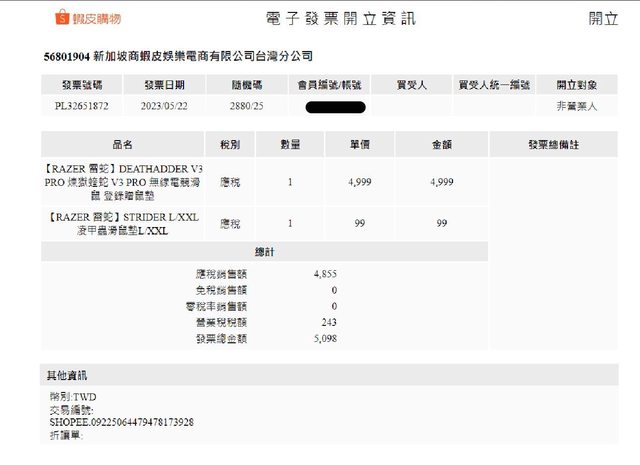Click the 電子發票開立資訊 page title
This screenshot has height=465, width=640.
click(340, 19)
